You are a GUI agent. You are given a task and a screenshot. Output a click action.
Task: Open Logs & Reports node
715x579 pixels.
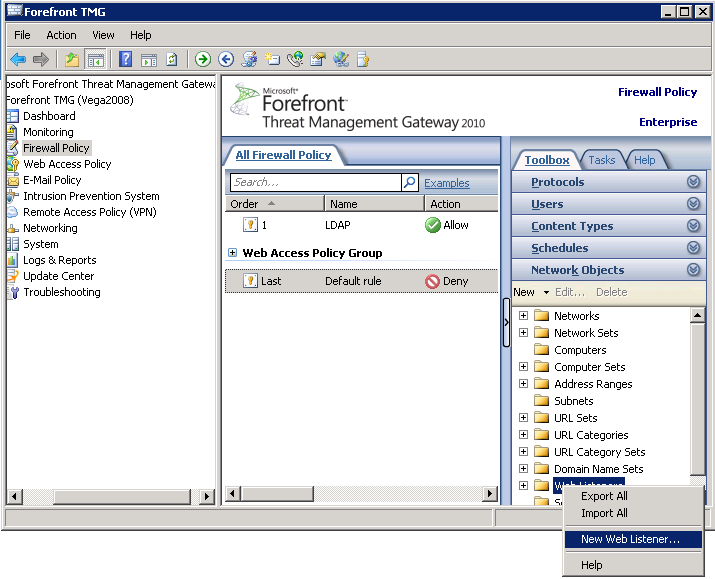point(59,260)
